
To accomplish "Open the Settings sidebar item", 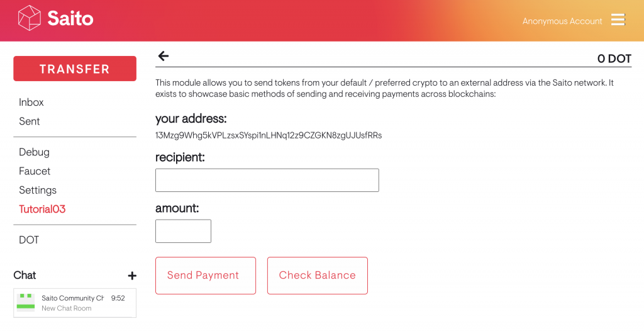I will (x=38, y=190).
